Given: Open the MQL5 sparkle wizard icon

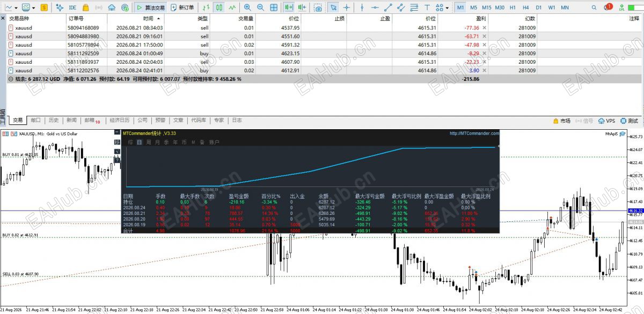Looking at the screenshot, I should click(59, 8).
